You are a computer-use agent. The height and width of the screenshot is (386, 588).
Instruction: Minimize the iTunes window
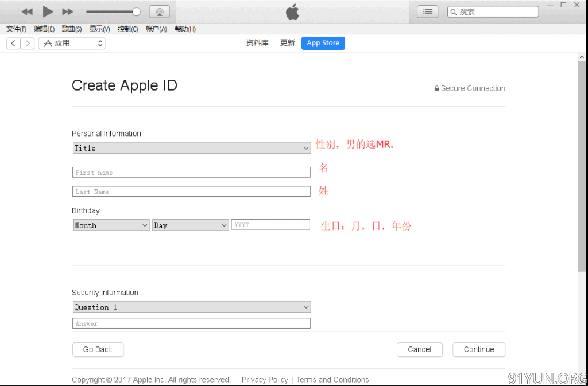550,5
